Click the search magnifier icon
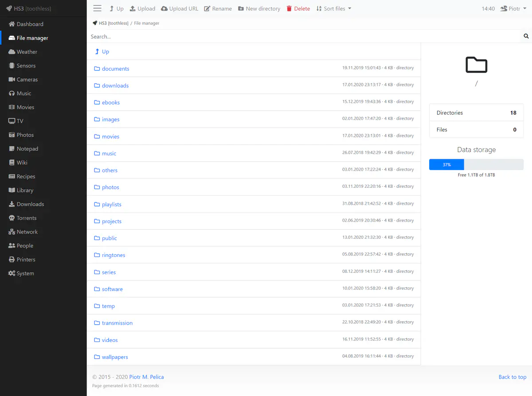 (x=526, y=36)
